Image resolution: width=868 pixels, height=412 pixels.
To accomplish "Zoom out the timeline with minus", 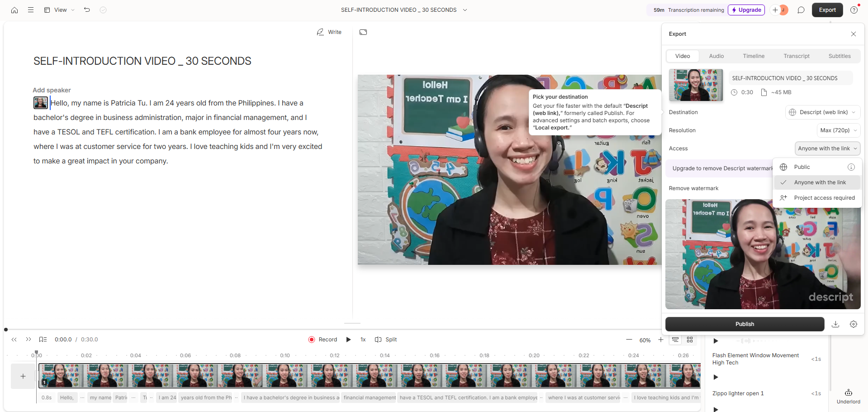I will coord(629,340).
